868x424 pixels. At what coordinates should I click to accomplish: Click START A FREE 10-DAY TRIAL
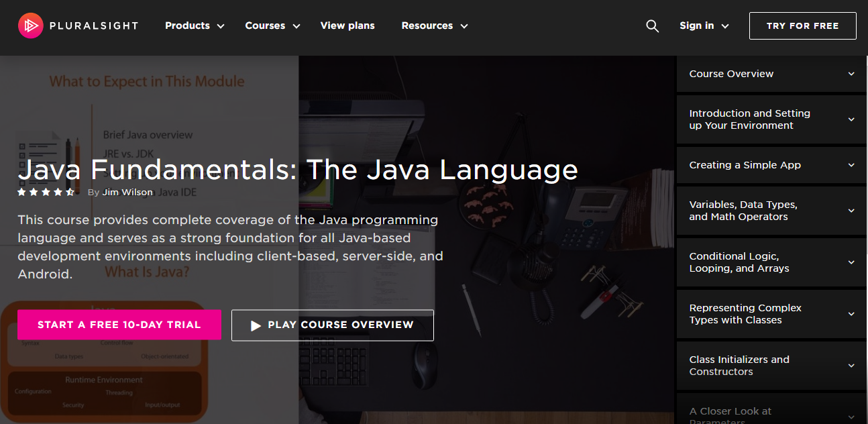point(119,325)
